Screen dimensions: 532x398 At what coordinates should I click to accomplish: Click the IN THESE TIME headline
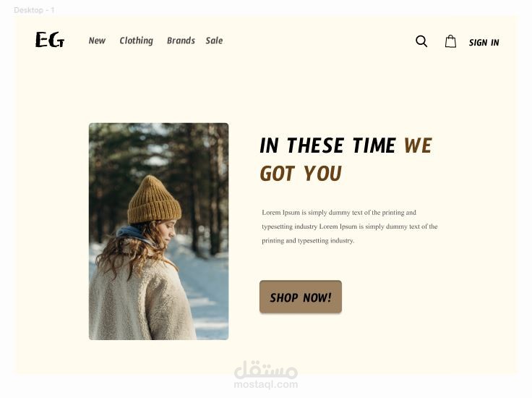click(x=327, y=145)
